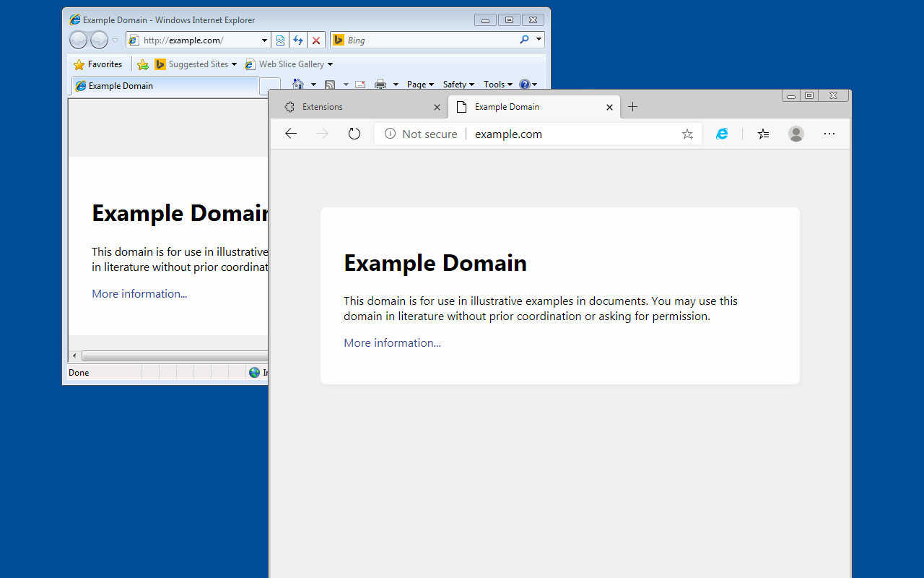Click the blue Help icon in IE

pos(525,85)
